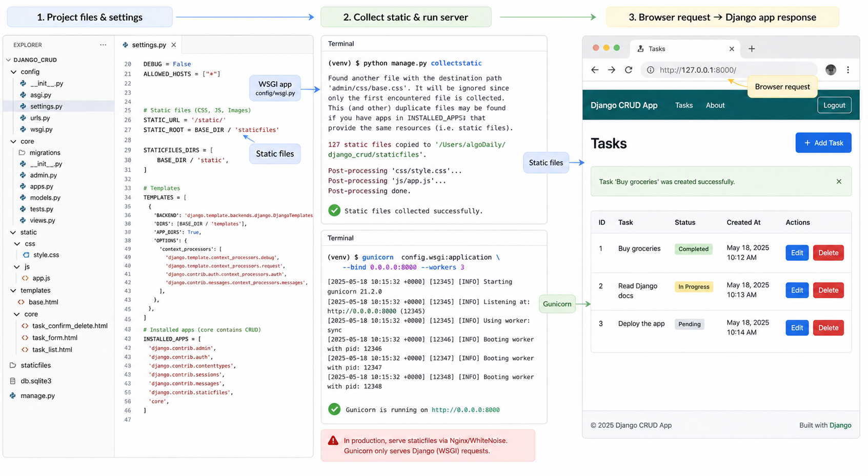Open wsgi.py Python file in config
The height and width of the screenshot is (476, 868).
pos(41,129)
